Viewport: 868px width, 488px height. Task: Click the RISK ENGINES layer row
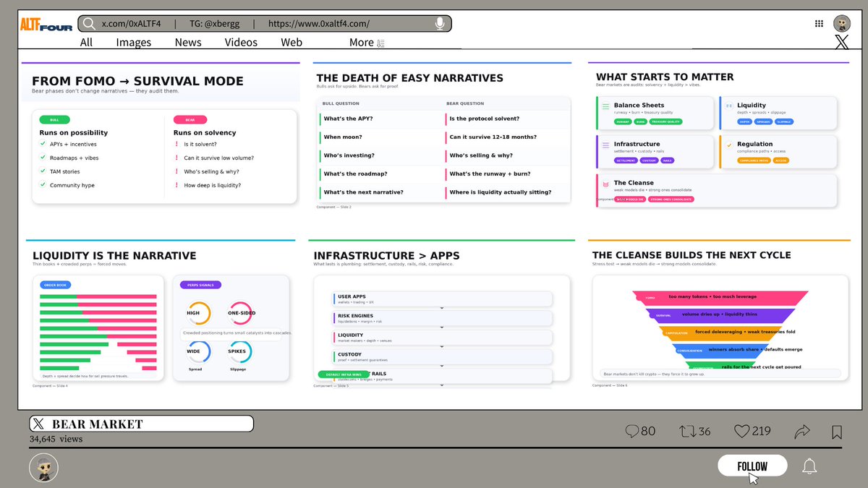[443, 318]
